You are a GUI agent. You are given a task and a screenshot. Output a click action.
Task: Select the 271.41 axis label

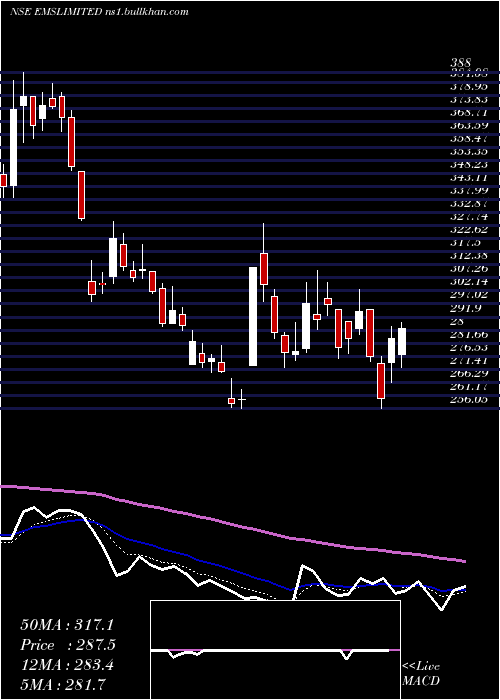point(468,360)
